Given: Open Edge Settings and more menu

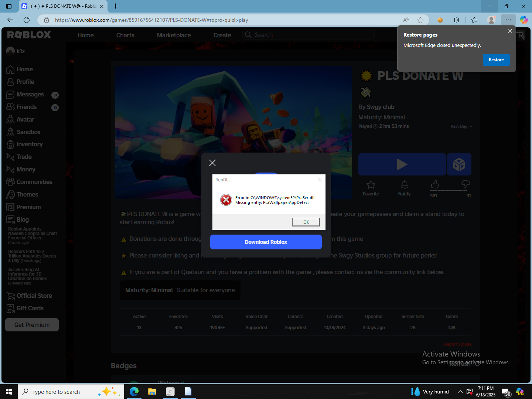Looking at the screenshot, I should coord(508,20).
